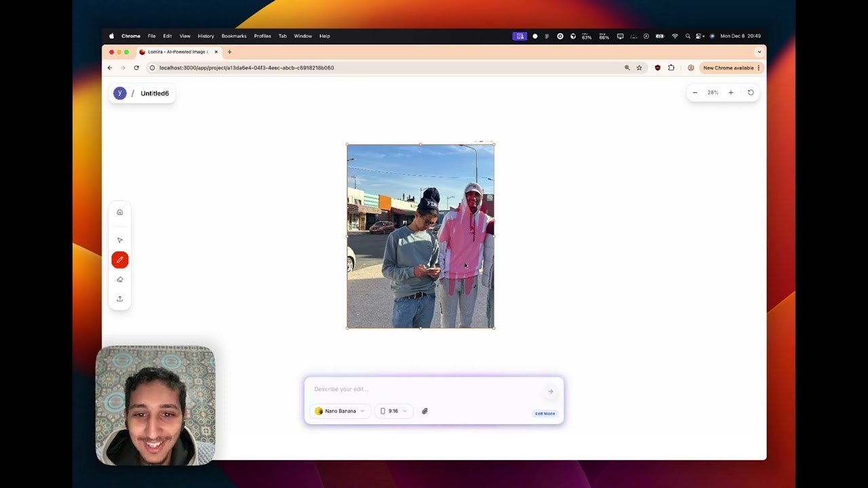Click the 28% zoom level value
The width and height of the screenshot is (868, 488).
coord(713,93)
